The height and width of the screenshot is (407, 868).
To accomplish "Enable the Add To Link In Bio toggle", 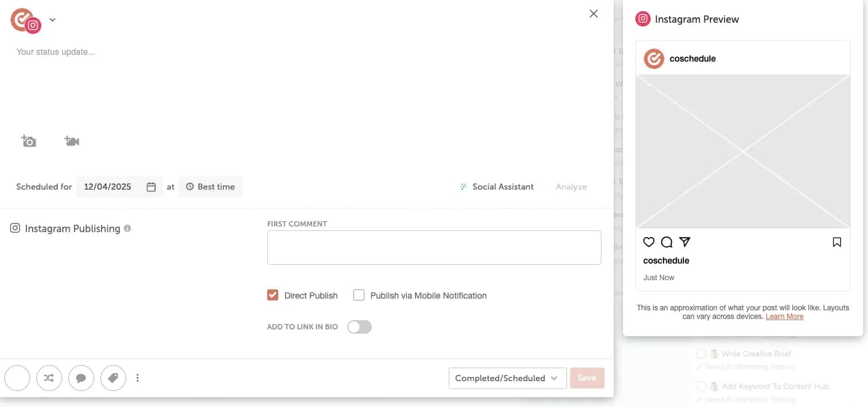I will coord(360,326).
